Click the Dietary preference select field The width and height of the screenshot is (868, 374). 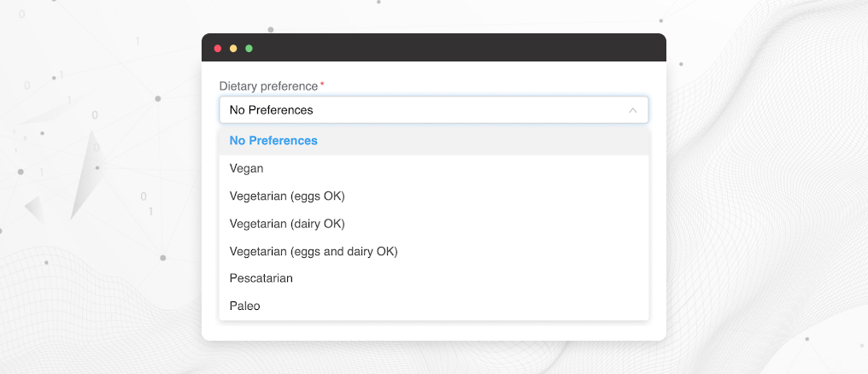[x=427, y=110]
